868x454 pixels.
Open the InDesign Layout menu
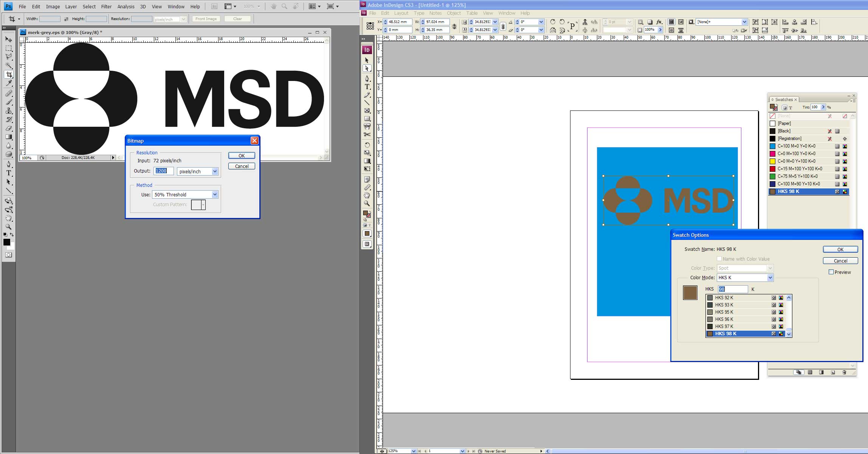(x=401, y=13)
